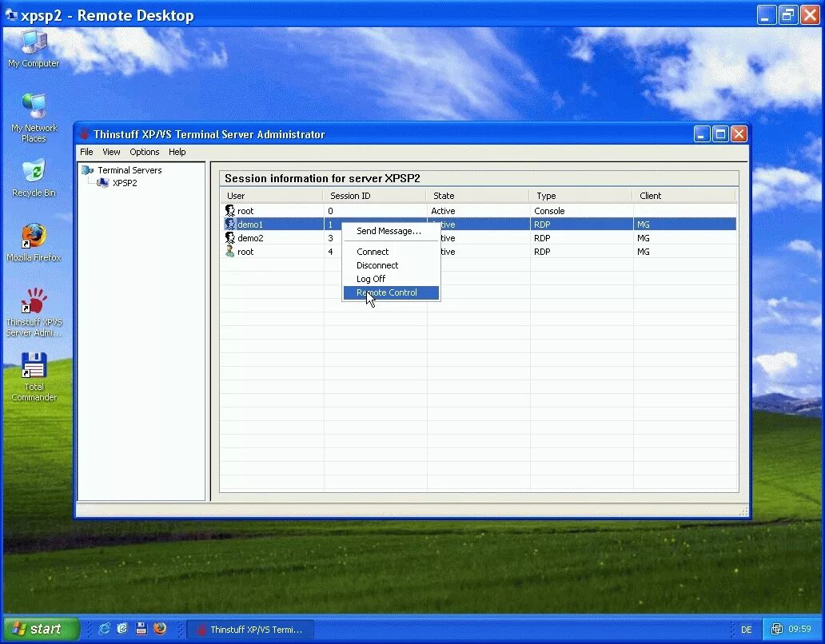Click the XPSP2 server icon in tree

coord(103,182)
